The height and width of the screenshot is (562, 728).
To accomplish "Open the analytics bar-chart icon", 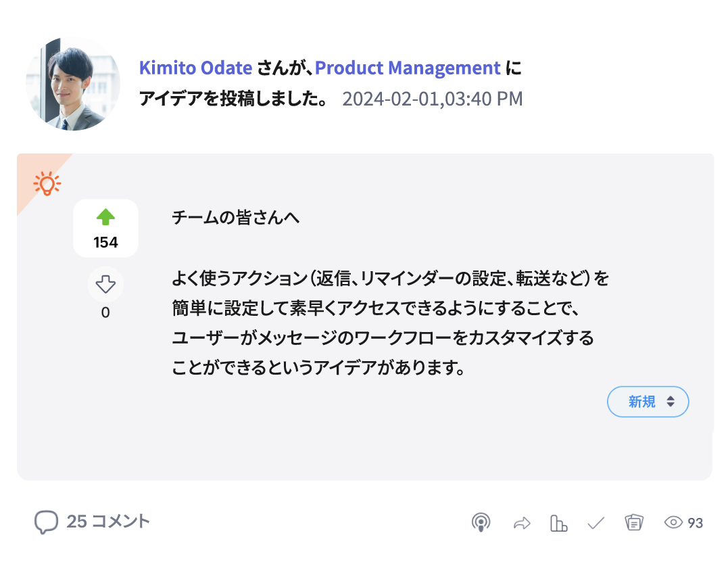I will point(558,521).
